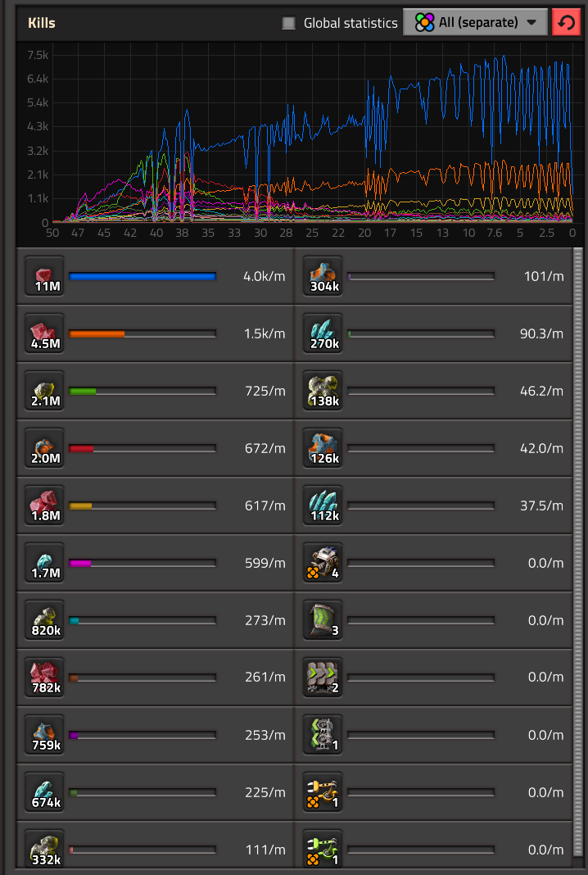The image size is (588, 875).
Task: Enable the Global statistics checkbox
Action: point(288,23)
